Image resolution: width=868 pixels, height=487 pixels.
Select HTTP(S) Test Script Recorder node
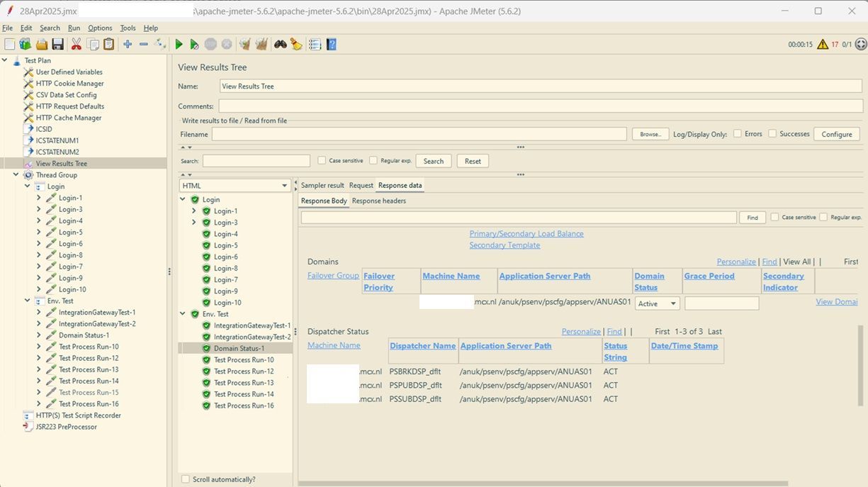[x=78, y=415]
